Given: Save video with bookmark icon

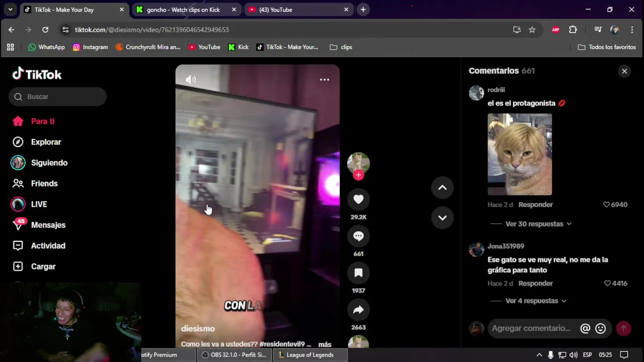Looking at the screenshot, I should pyautogui.click(x=358, y=273).
